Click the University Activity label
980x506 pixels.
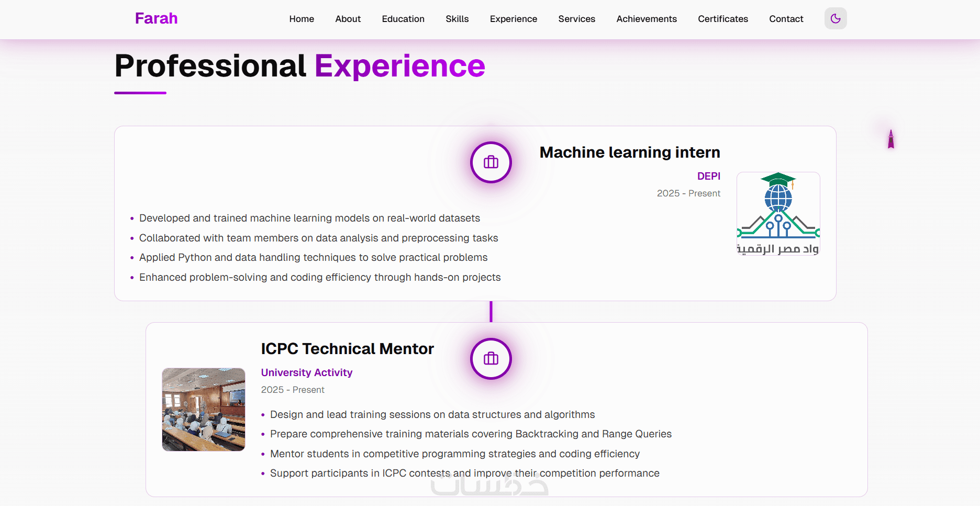(306, 372)
